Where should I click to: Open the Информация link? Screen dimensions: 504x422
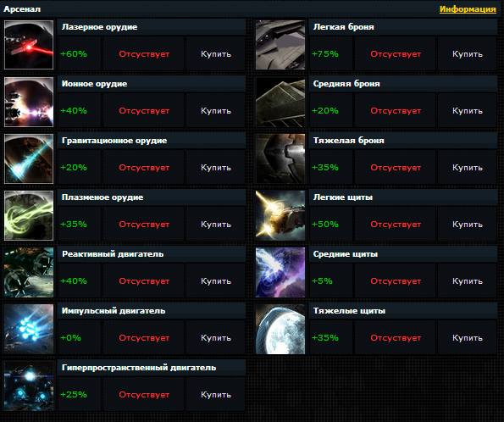coord(468,9)
